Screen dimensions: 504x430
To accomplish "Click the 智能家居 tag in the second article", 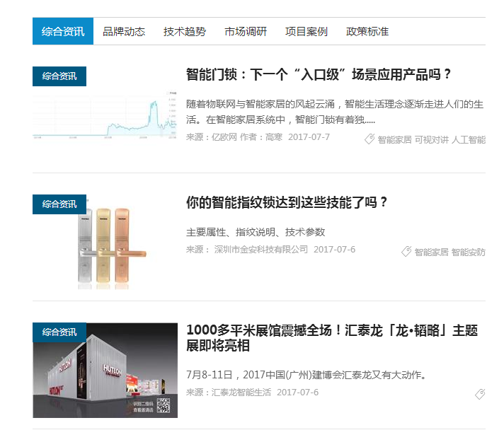I will coord(432,252).
